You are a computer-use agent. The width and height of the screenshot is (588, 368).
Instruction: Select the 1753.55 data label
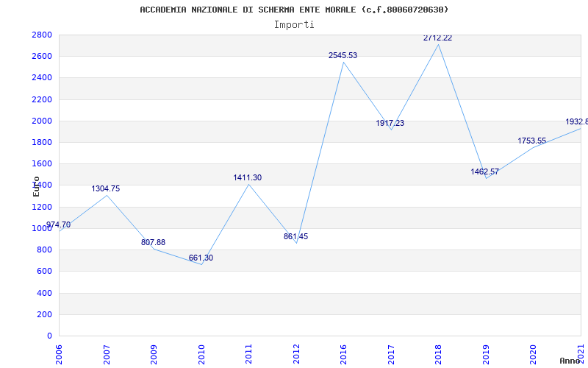pos(532,141)
